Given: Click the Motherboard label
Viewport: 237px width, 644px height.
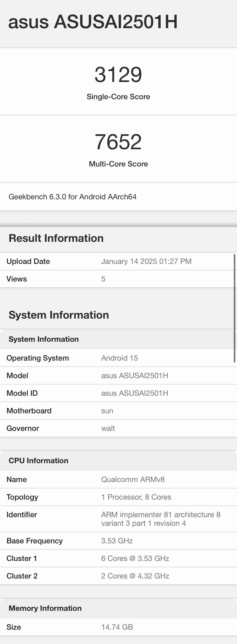Looking at the screenshot, I should click(x=29, y=411).
